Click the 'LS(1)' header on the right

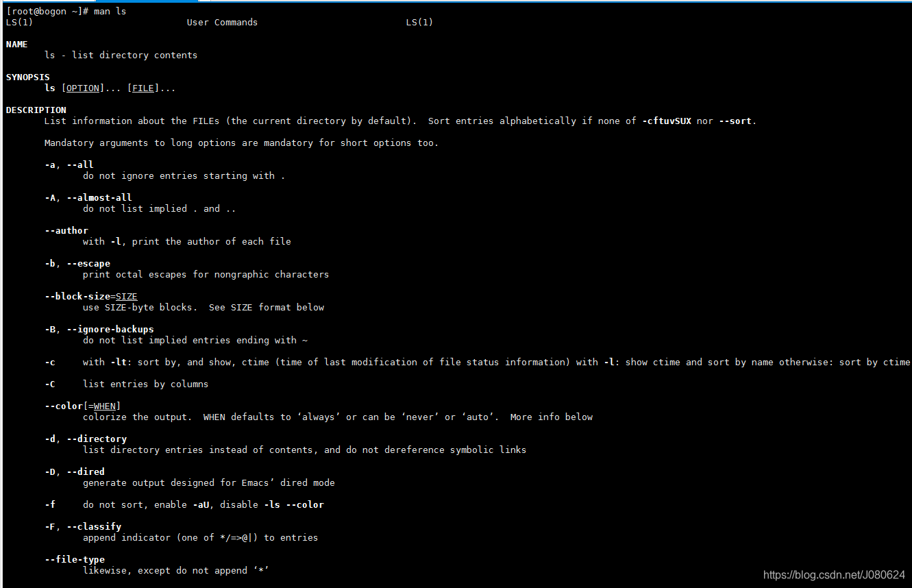pyautogui.click(x=419, y=22)
